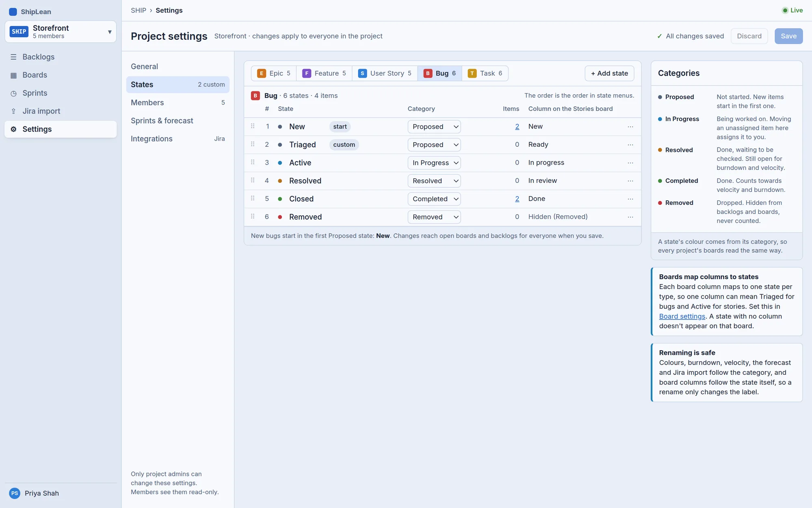Image resolution: width=812 pixels, height=508 pixels.
Task: Switch to the Epic work item tab
Action: [x=274, y=73]
